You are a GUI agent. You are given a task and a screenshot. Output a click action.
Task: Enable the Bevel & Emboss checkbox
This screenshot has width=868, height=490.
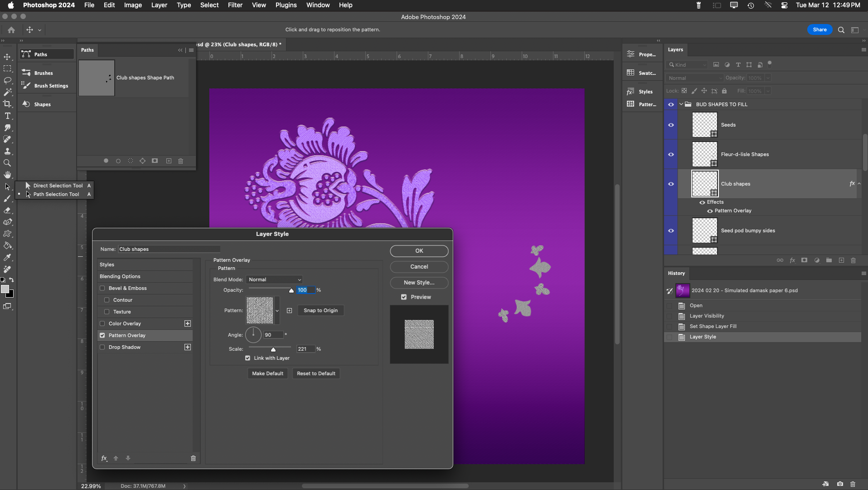point(102,288)
